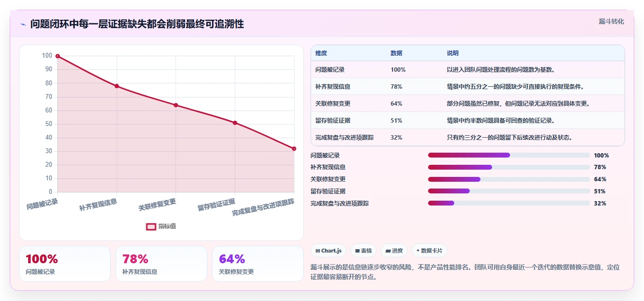Click the chart data point at 100
The width and height of the screenshot is (644, 301).
(57, 56)
